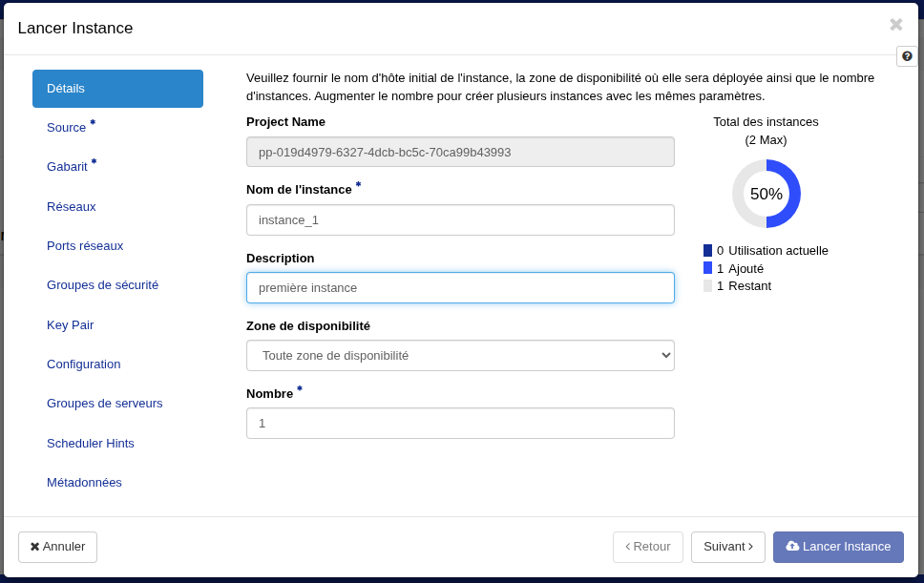Click into the Description text field
The image size is (924, 583).
tap(460, 287)
